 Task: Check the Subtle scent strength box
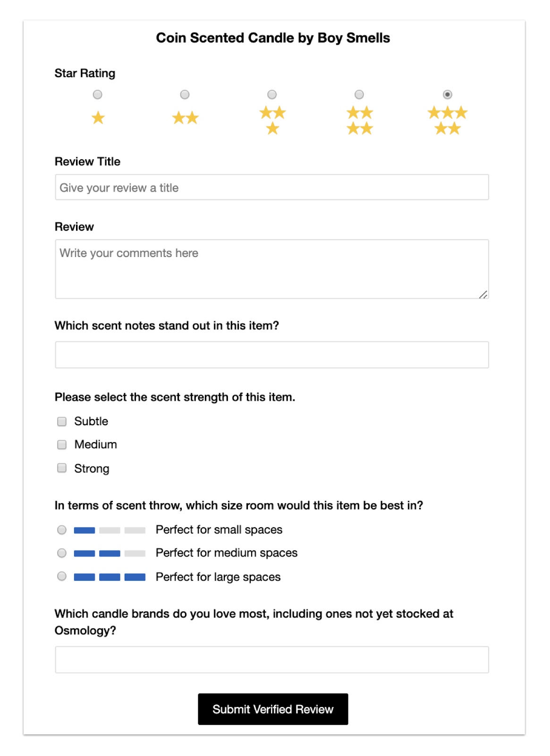(x=62, y=421)
